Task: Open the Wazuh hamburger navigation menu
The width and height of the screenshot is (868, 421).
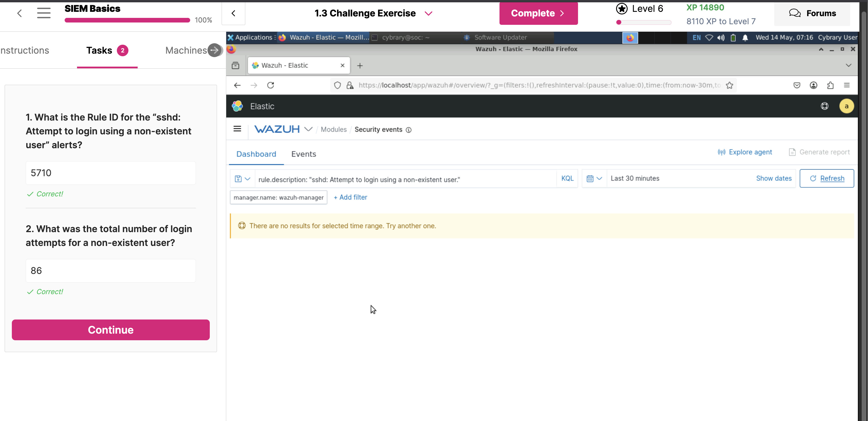Action: point(237,129)
